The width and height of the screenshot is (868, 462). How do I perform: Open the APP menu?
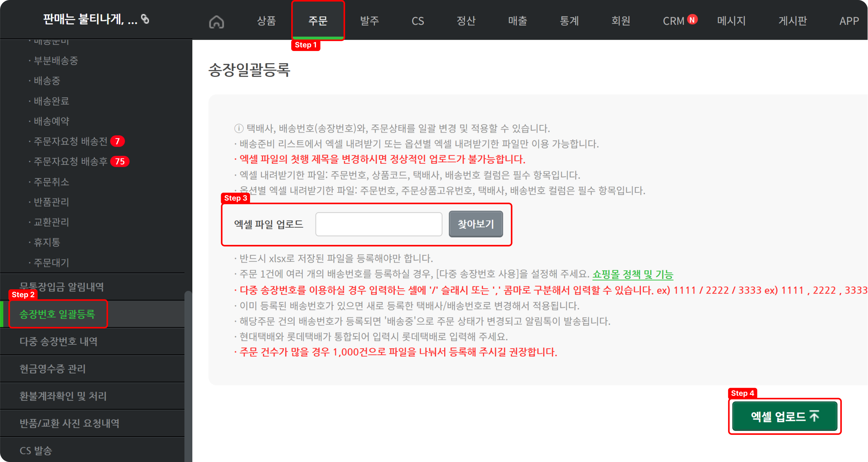pyautogui.click(x=849, y=21)
